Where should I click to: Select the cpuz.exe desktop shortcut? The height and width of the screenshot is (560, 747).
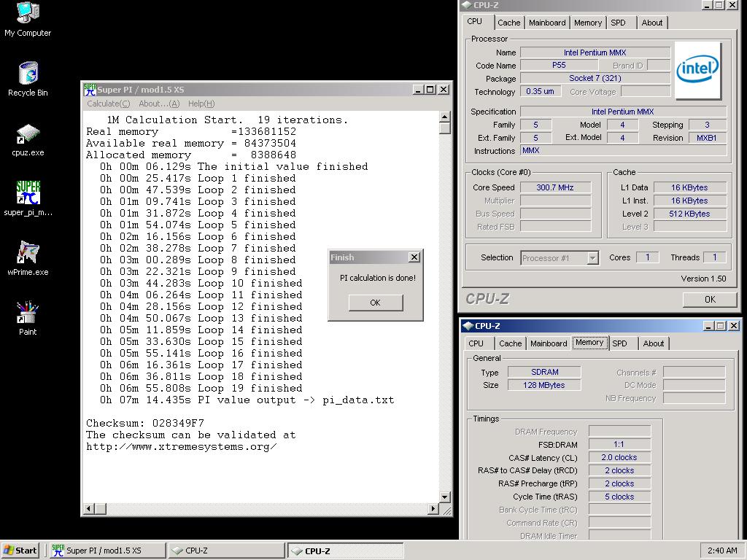point(28,139)
